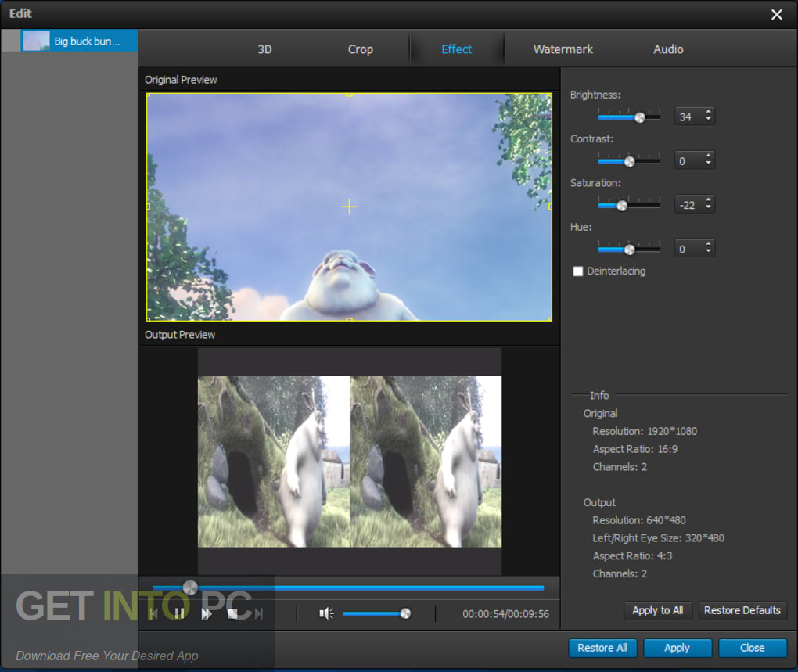
Task: Switch to the 3D tab
Action: pyautogui.click(x=264, y=49)
